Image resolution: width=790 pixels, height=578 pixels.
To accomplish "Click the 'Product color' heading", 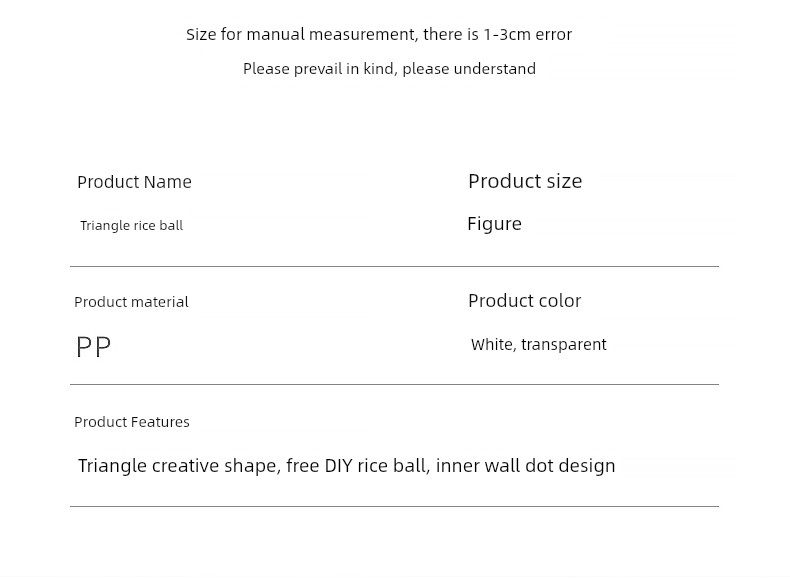I will click(524, 301).
